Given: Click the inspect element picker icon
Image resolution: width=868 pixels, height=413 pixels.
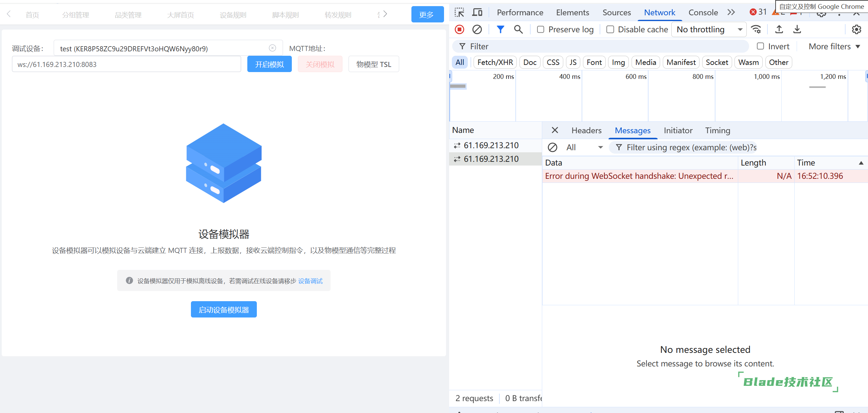Looking at the screenshot, I should (x=459, y=13).
